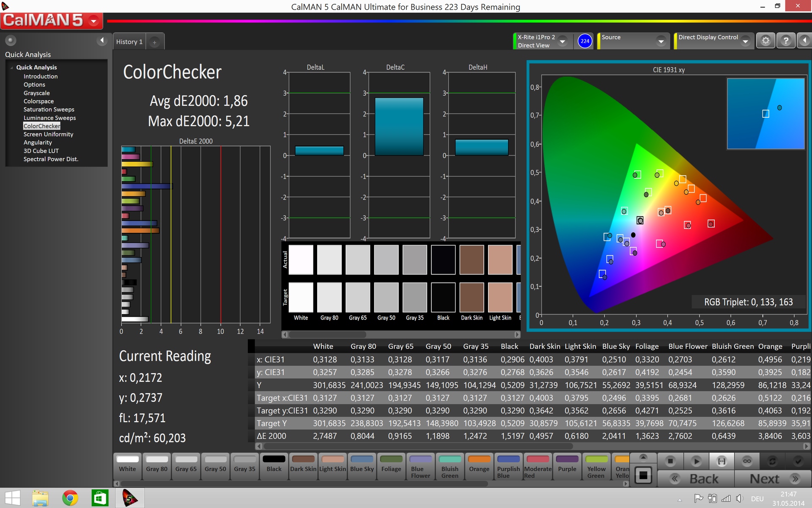Click the pattern window black square icon

pyautogui.click(x=643, y=475)
